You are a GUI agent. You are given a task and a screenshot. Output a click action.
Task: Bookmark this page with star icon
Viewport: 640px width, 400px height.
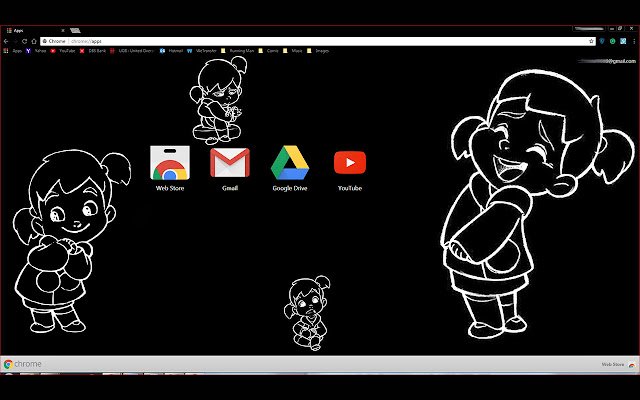591,41
